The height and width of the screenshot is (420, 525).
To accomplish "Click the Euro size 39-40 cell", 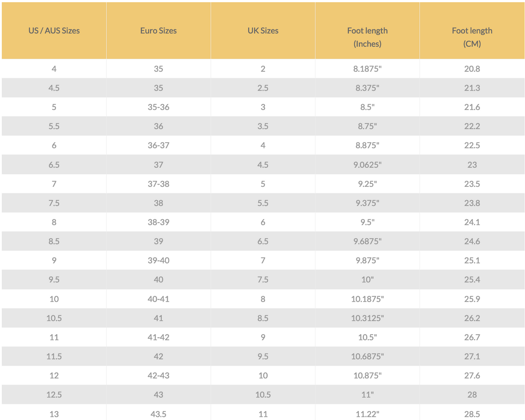I will coord(158,260).
